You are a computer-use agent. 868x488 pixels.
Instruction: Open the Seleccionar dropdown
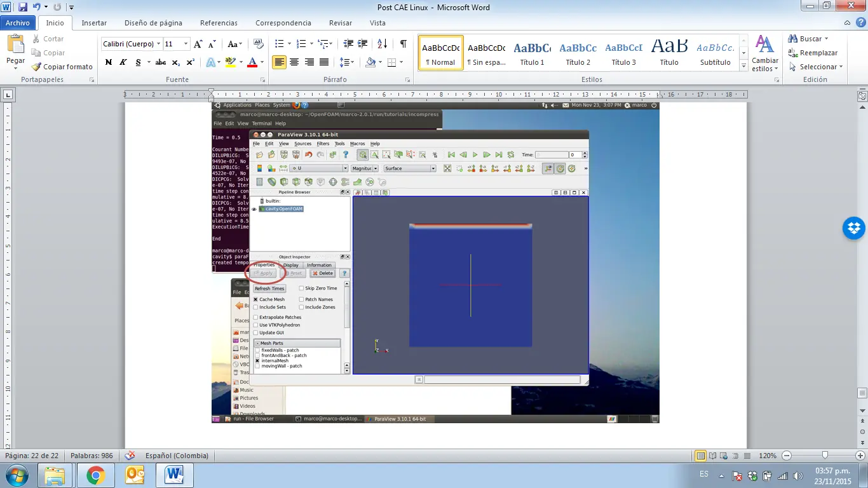click(x=816, y=67)
